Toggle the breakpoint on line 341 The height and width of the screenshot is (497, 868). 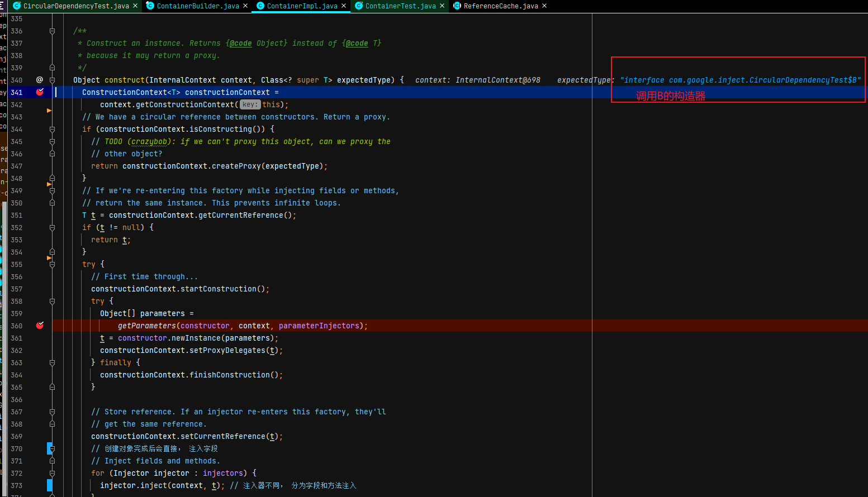(40, 92)
